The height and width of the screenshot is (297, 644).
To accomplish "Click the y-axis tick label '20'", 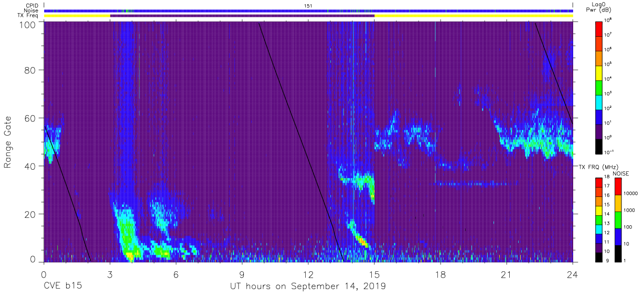I will coord(29,214).
